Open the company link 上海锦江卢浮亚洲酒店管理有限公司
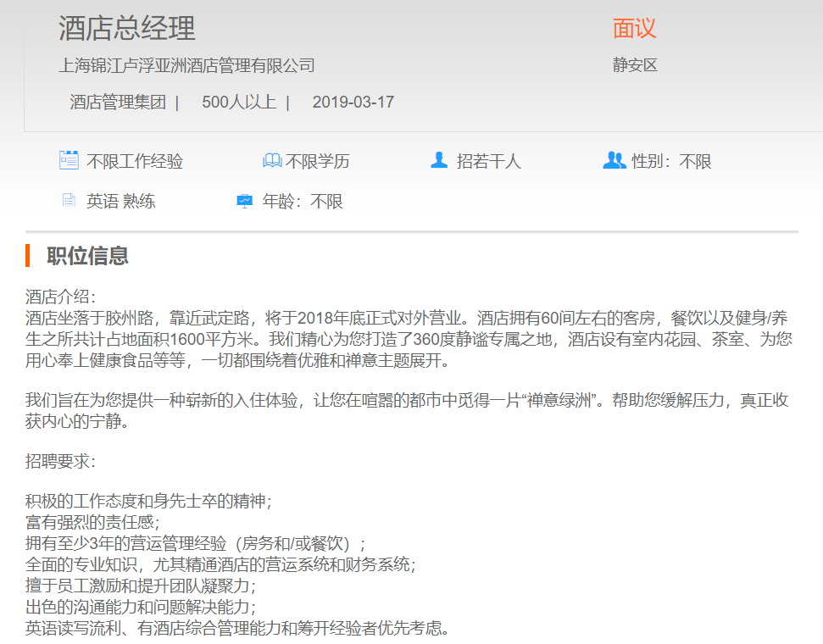Screen dimensions: 823x644 click(186, 65)
